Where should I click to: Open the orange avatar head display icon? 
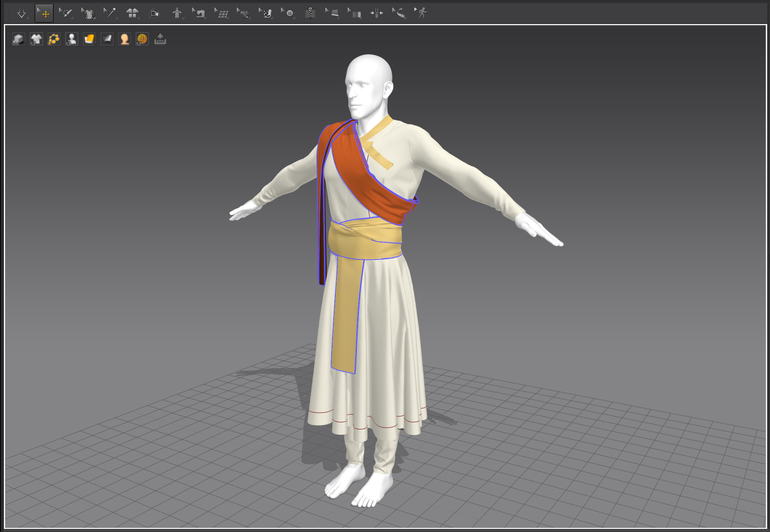pyautogui.click(x=125, y=39)
